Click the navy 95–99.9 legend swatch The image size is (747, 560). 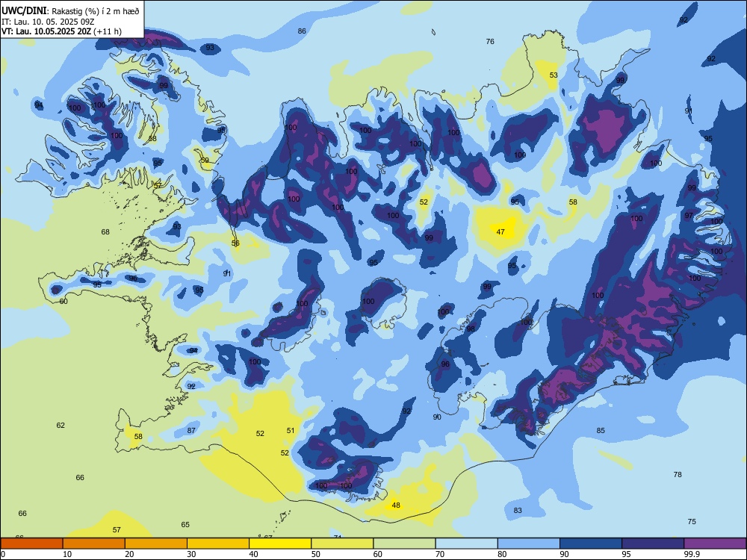click(x=653, y=544)
